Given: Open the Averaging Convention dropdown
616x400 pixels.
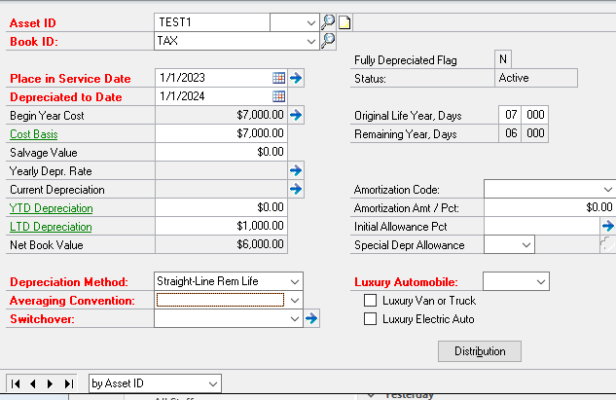Looking at the screenshot, I should tap(293, 300).
